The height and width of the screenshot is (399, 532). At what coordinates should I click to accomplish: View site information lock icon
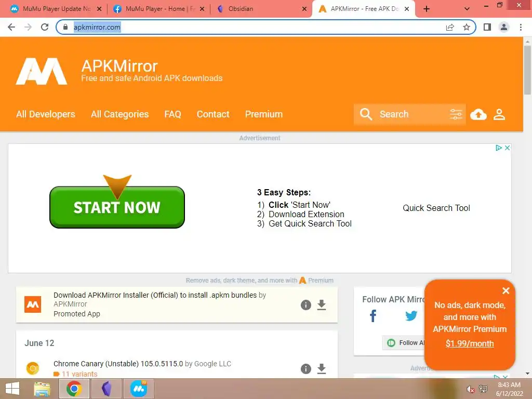(65, 27)
